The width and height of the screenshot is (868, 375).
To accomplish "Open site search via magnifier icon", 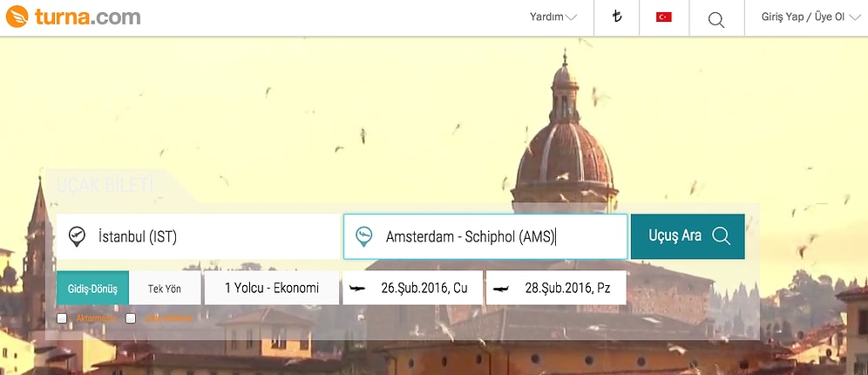I will coord(716,20).
